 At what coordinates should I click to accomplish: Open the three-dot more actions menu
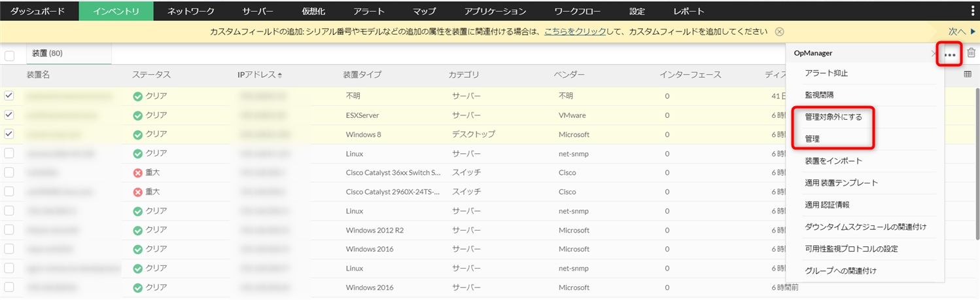click(950, 54)
